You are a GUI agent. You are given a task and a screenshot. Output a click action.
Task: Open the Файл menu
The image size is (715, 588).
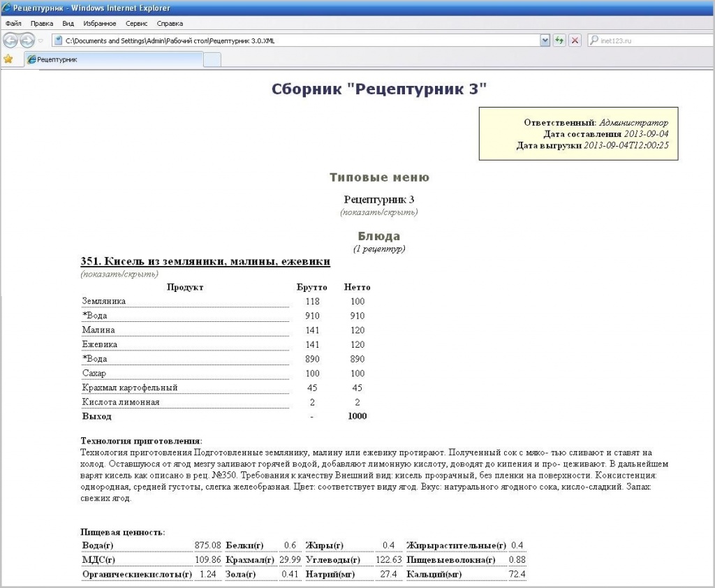click(x=14, y=23)
